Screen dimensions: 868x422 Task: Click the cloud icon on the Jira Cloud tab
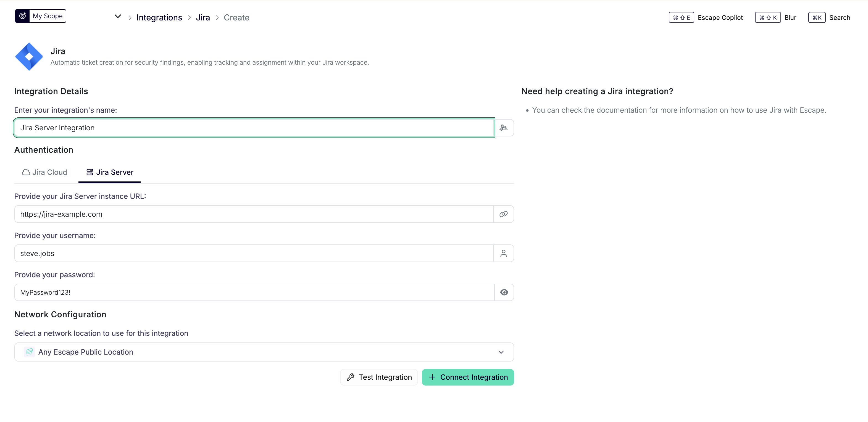coord(26,172)
